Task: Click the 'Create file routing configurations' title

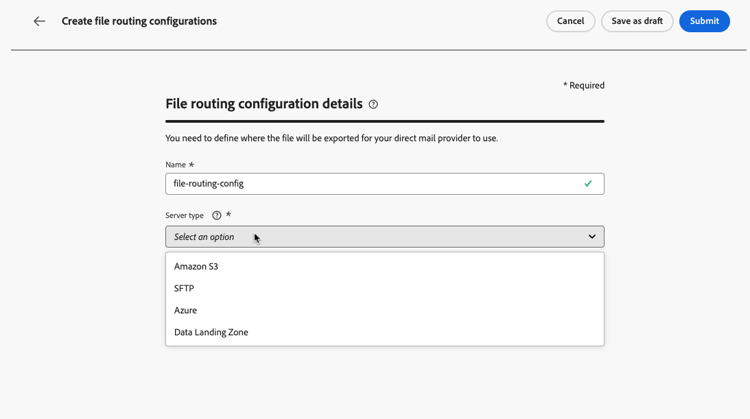Action: point(139,21)
